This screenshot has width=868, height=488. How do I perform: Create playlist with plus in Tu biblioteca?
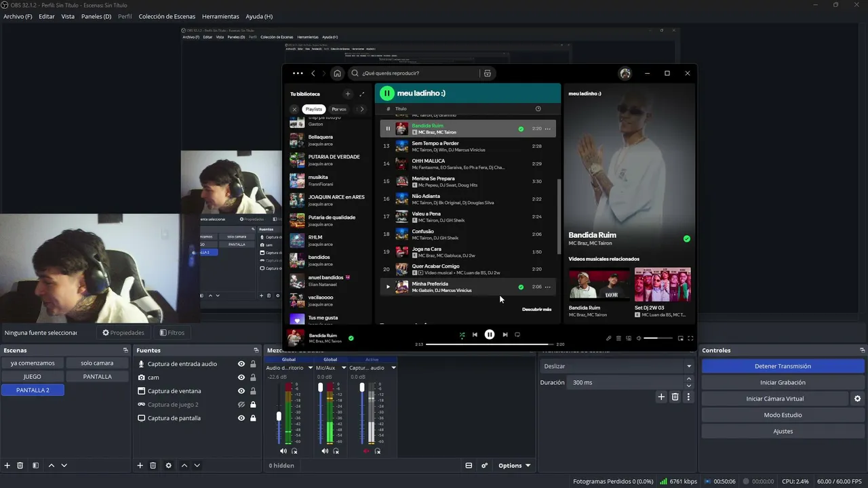click(x=348, y=94)
